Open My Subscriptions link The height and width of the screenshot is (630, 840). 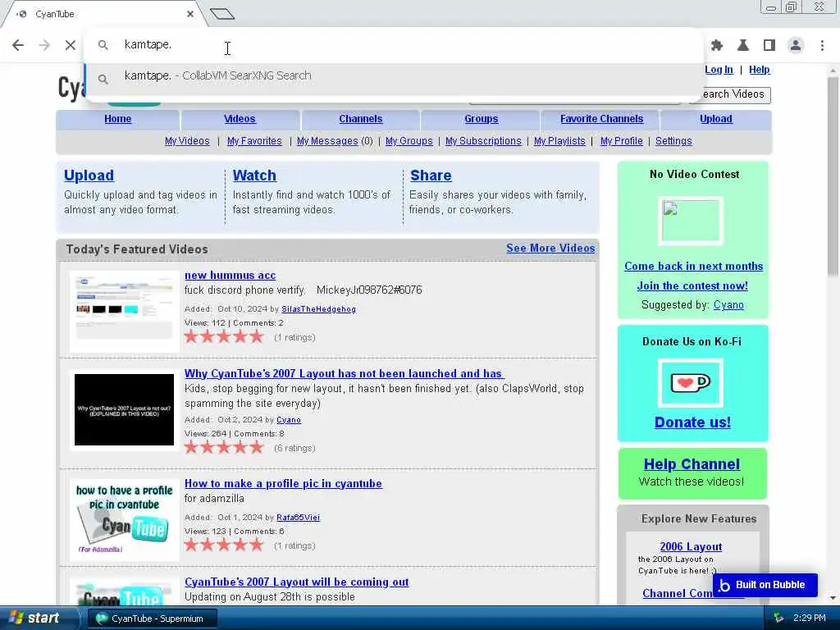pyautogui.click(x=483, y=141)
